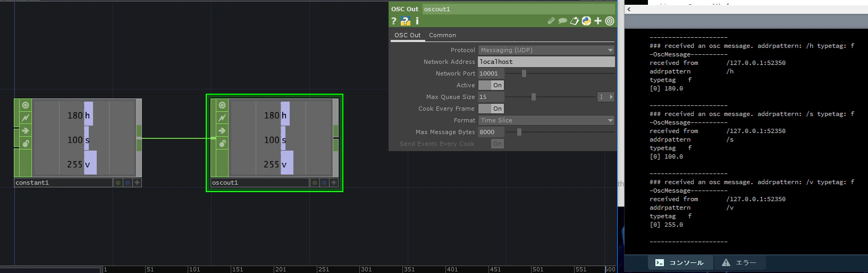Click the s channel value in constant1 viewer
This screenshot has height=273, width=868.
75,140
